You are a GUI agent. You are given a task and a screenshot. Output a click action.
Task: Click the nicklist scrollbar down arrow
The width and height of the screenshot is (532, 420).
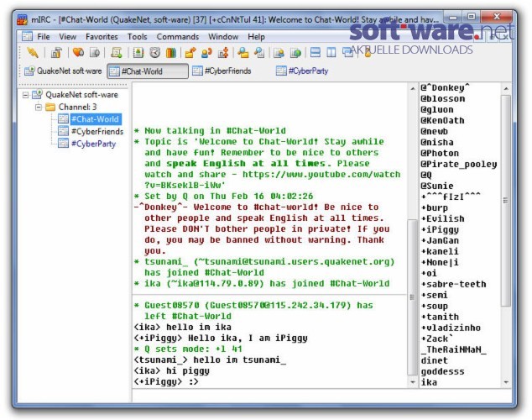[x=506, y=382]
